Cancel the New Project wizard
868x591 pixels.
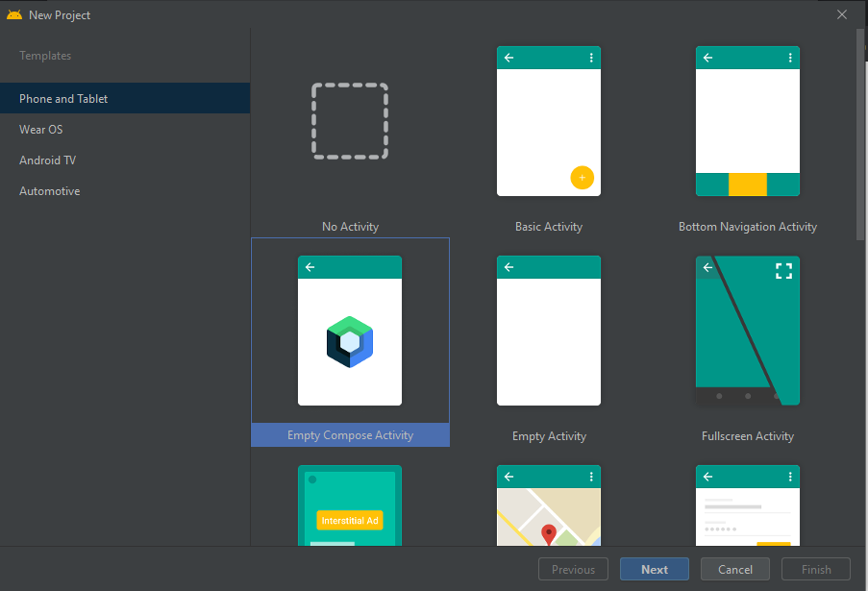coord(734,568)
